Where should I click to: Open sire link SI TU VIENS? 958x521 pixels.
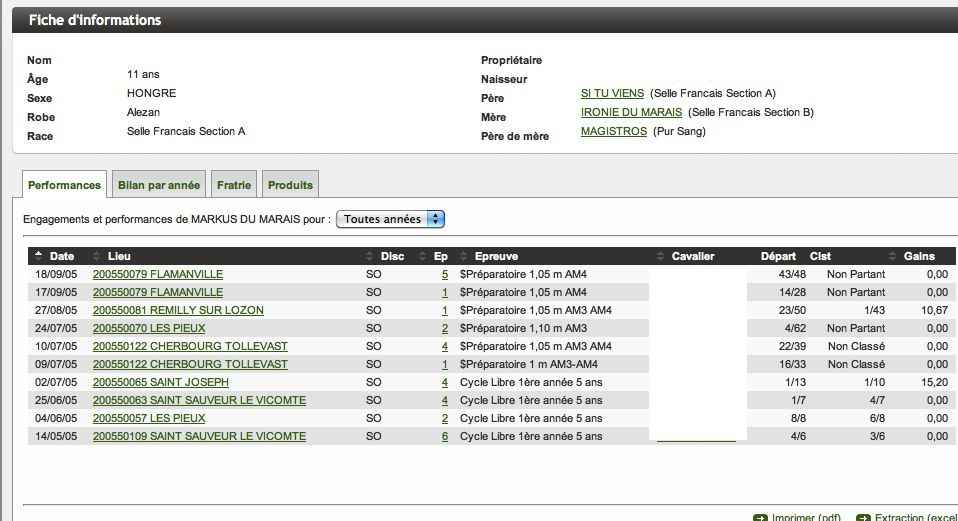[x=612, y=93]
